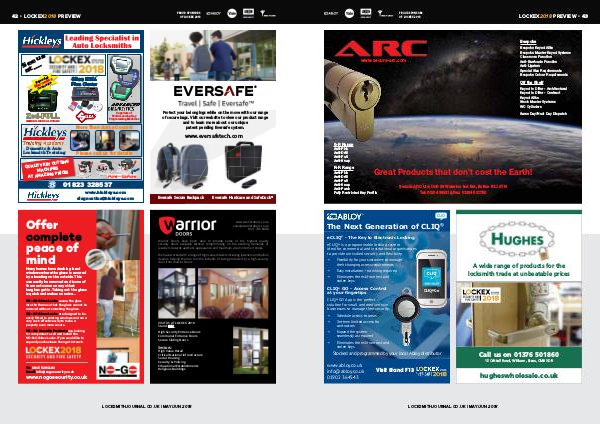Click the ABLOY logo in the blue CLIQ ad
The height and width of the screenshot is (424, 600).
point(345,216)
